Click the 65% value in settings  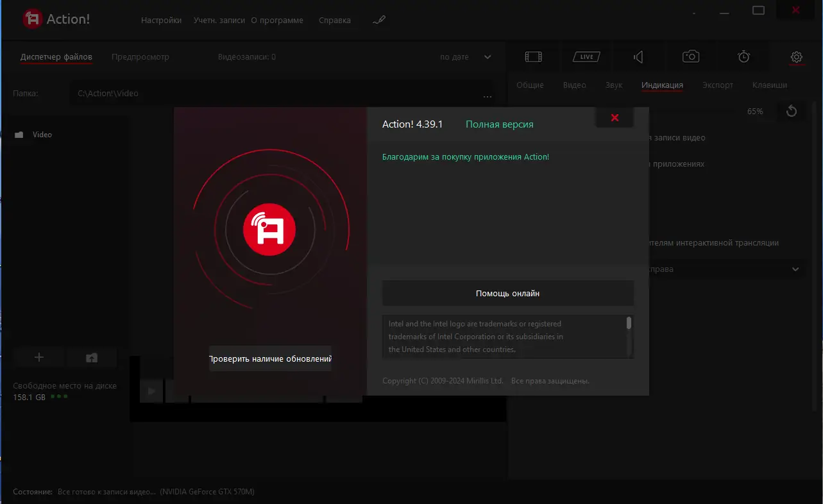(x=755, y=112)
